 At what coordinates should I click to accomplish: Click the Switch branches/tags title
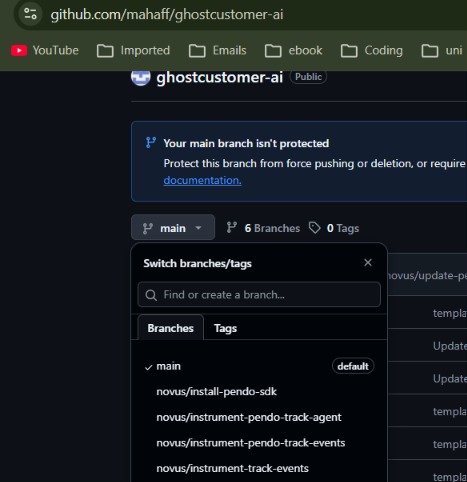[x=197, y=263]
